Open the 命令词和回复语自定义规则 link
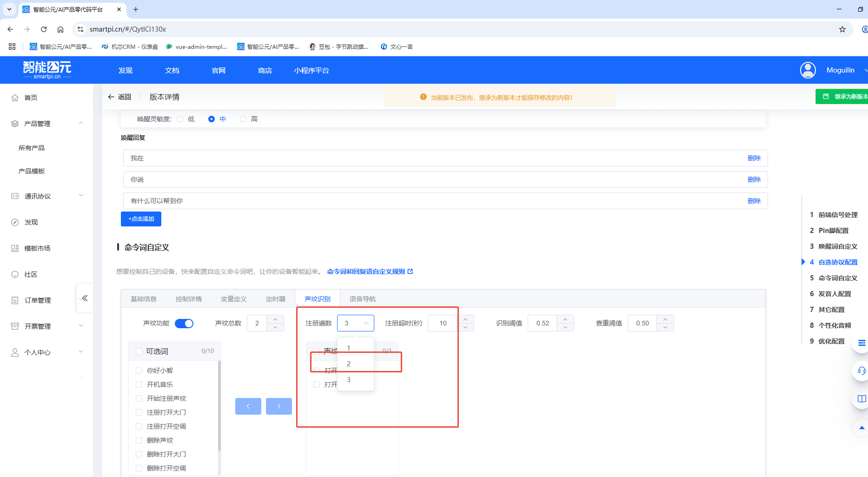Screen dimensions: 868x477 367,271
